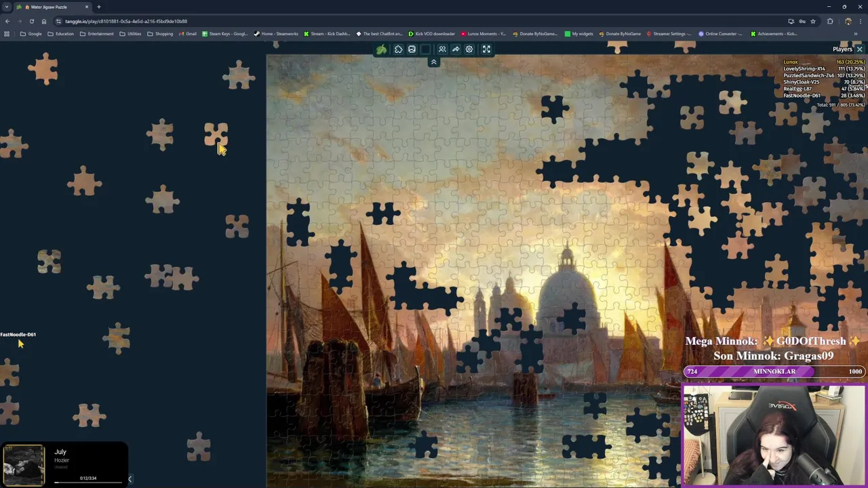Viewport: 868px width, 488px height.
Task: Collapse the music widget with arrow
Action: [130, 479]
